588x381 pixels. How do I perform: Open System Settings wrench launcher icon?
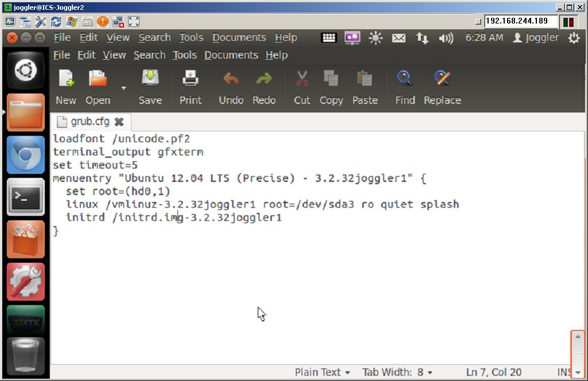[x=25, y=281]
